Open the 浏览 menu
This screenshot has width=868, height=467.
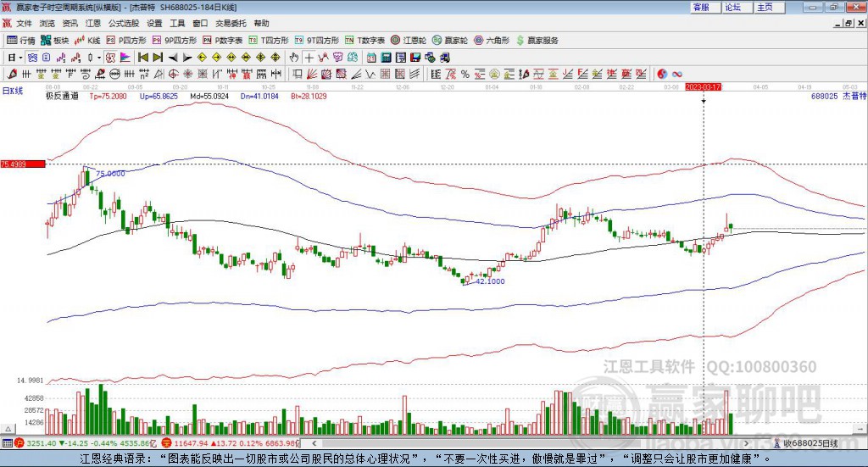tap(47, 23)
